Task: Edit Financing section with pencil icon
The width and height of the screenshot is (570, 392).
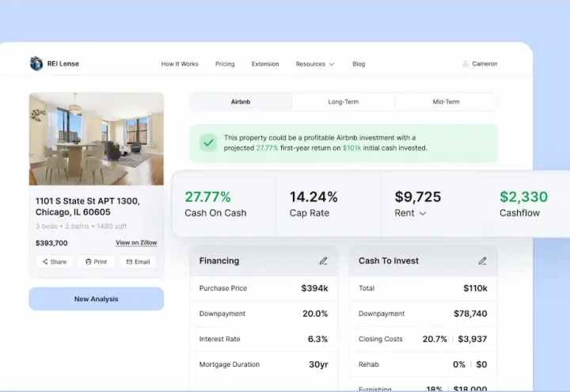Action: point(324,261)
